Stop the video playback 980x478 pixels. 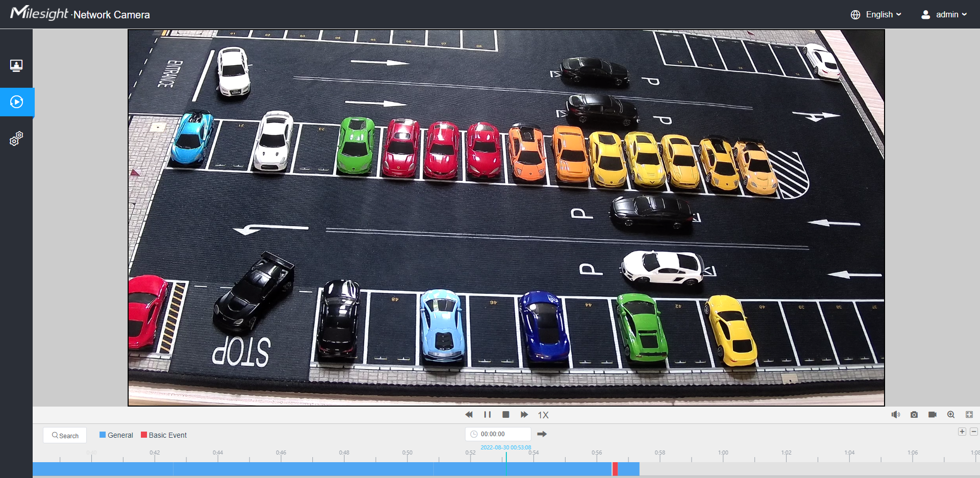point(506,415)
